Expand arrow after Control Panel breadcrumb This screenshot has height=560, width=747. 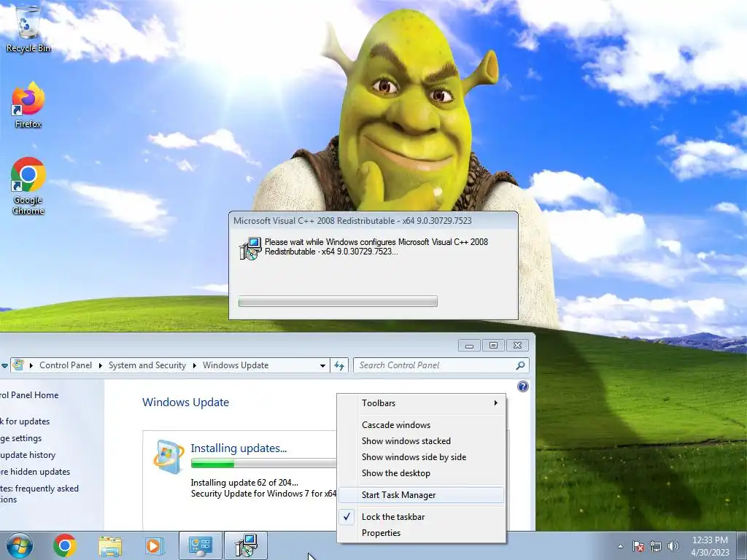[x=100, y=365]
